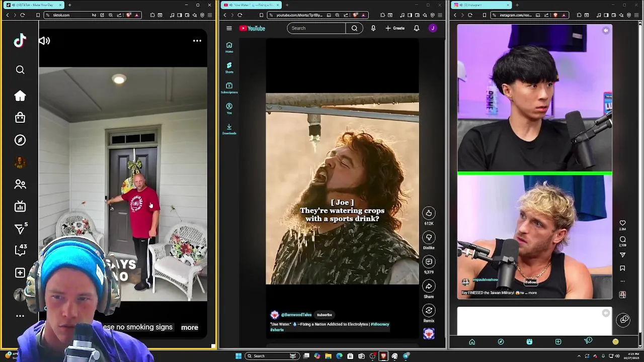Open the @BarnwoodTales channel link
This screenshot has height=362, width=644.
click(296, 315)
